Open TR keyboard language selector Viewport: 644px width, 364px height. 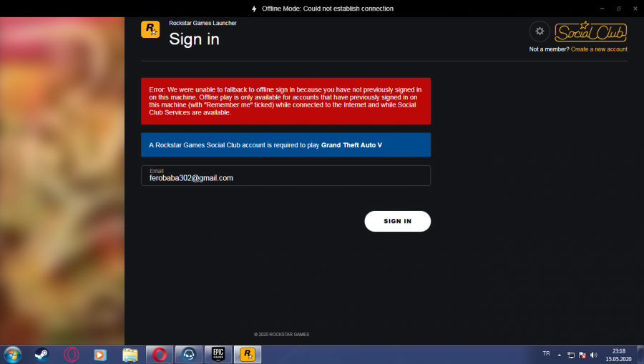coord(546,354)
